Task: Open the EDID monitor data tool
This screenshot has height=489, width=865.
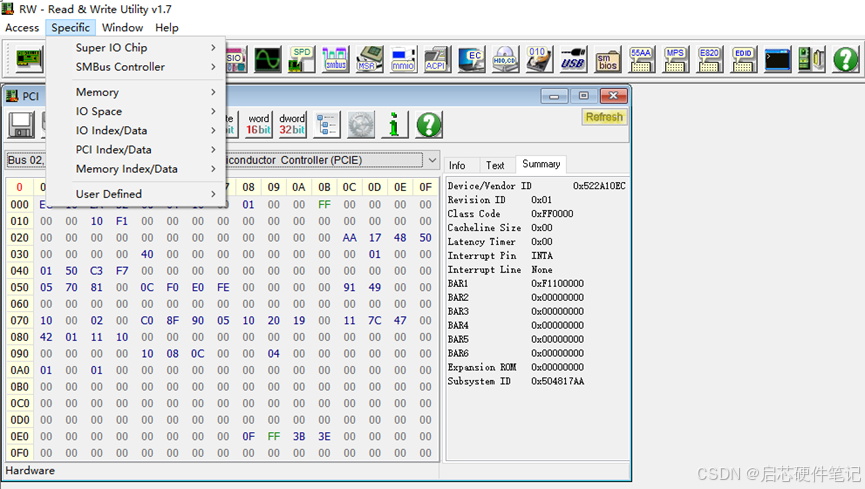Action: click(743, 60)
